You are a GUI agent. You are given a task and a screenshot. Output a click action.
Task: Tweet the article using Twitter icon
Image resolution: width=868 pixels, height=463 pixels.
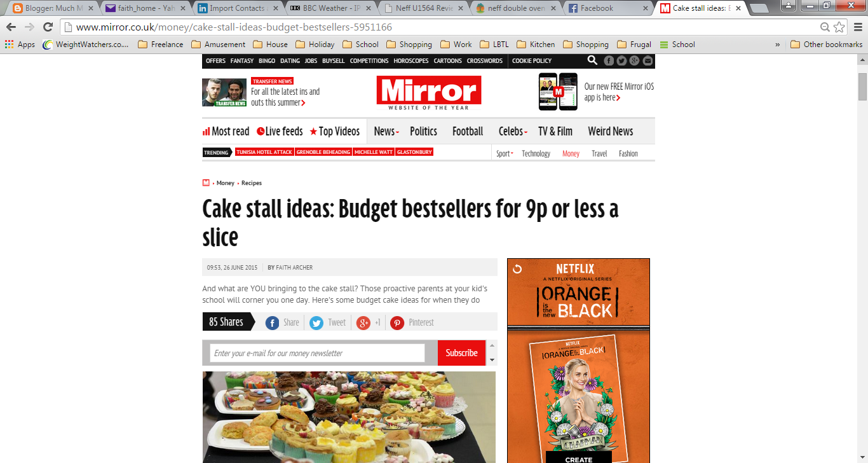316,323
